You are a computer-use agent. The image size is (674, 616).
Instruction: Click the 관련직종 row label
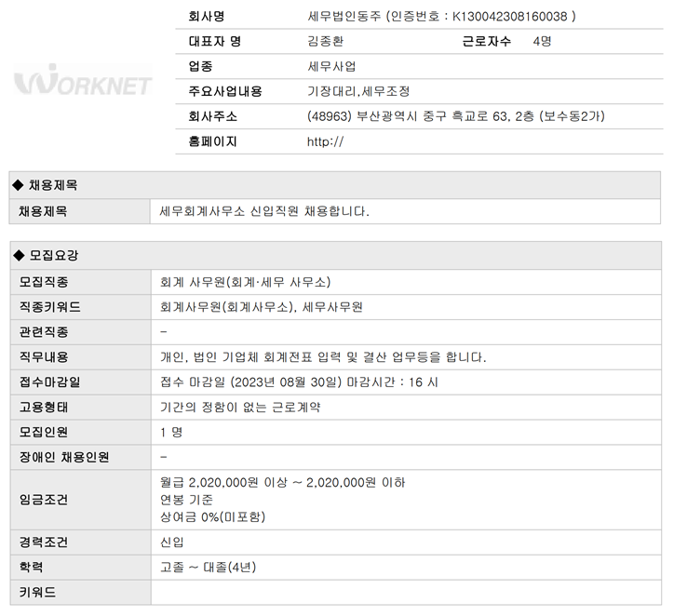tap(44, 332)
